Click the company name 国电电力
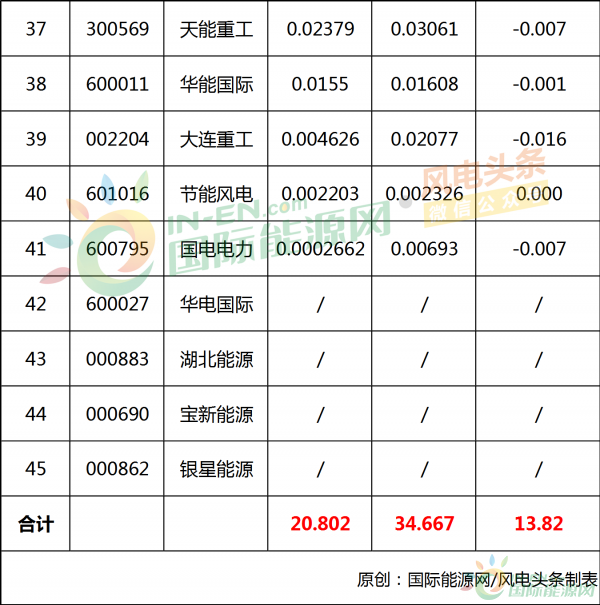The image size is (600, 605). [216, 249]
